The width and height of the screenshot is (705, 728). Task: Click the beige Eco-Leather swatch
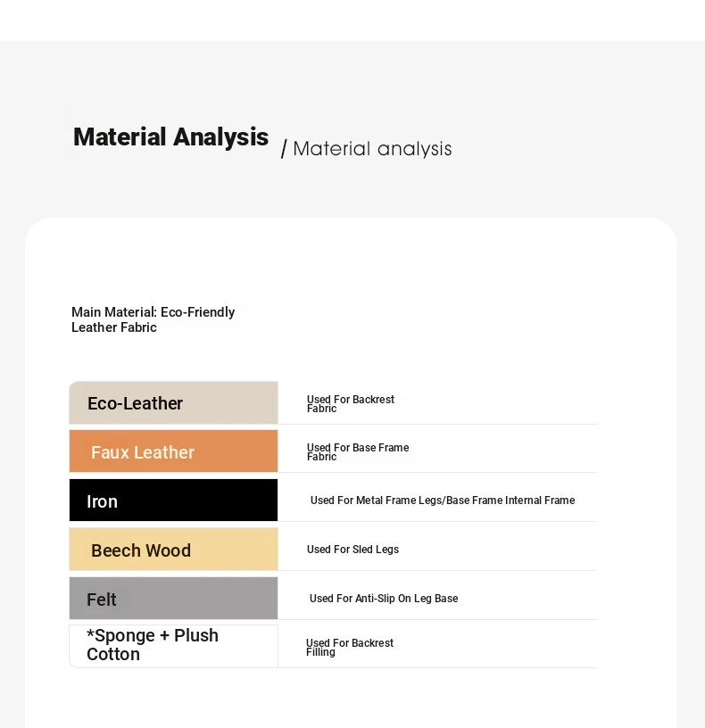tap(173, 402)
